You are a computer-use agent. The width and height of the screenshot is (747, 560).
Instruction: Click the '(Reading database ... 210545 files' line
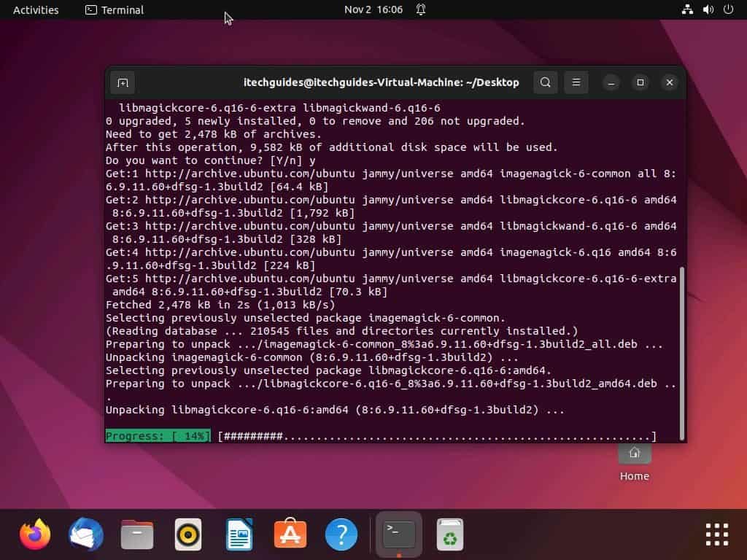tap(341, 331)
